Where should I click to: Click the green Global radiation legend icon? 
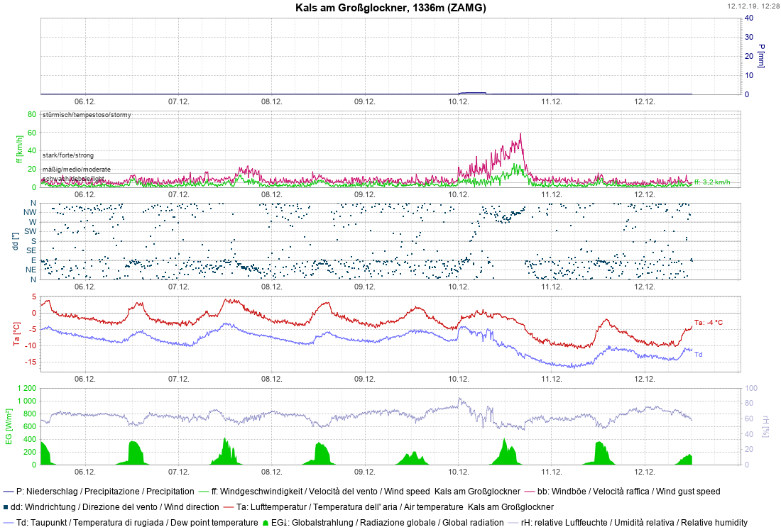pyautogui.click(x=266, y=523)
